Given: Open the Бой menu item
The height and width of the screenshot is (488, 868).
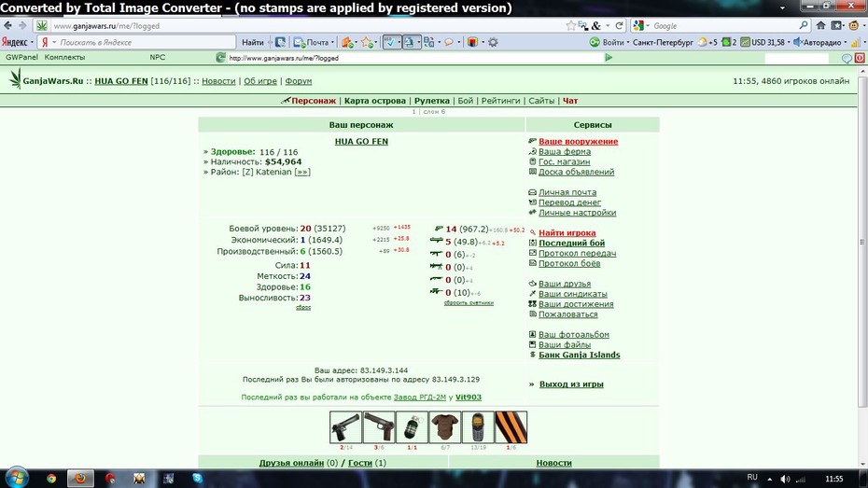Looking at the screenshot, I should click(465, 101).
